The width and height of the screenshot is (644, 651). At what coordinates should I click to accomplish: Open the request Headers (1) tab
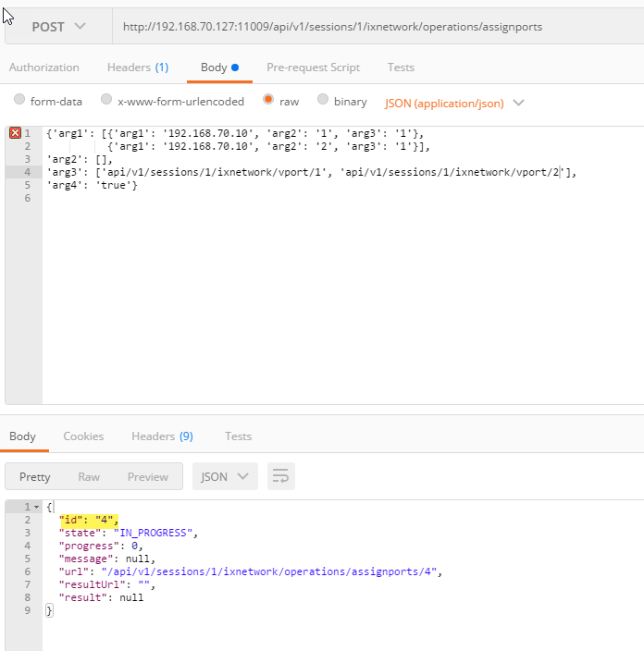[x=137, y=68]
